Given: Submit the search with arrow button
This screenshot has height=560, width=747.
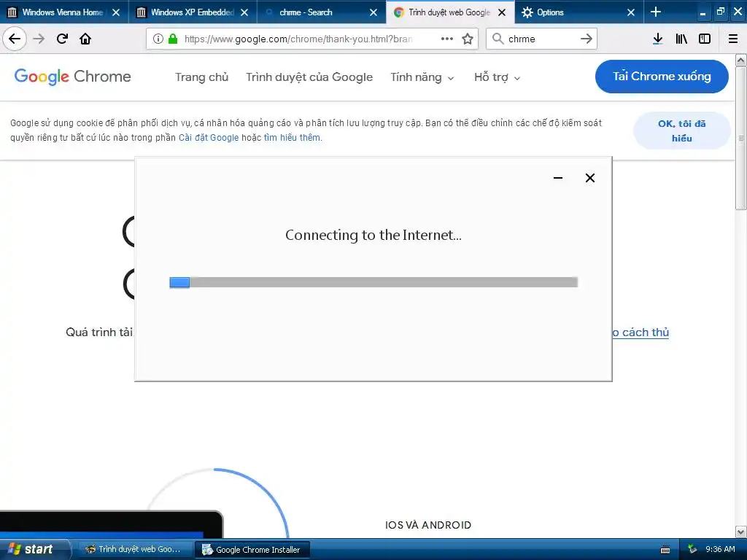Looking at the screenshot, I should 587,39.
